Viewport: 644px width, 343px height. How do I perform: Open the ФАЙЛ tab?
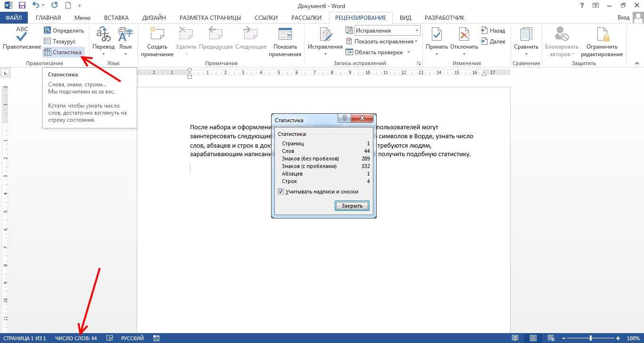pos(14,17)
